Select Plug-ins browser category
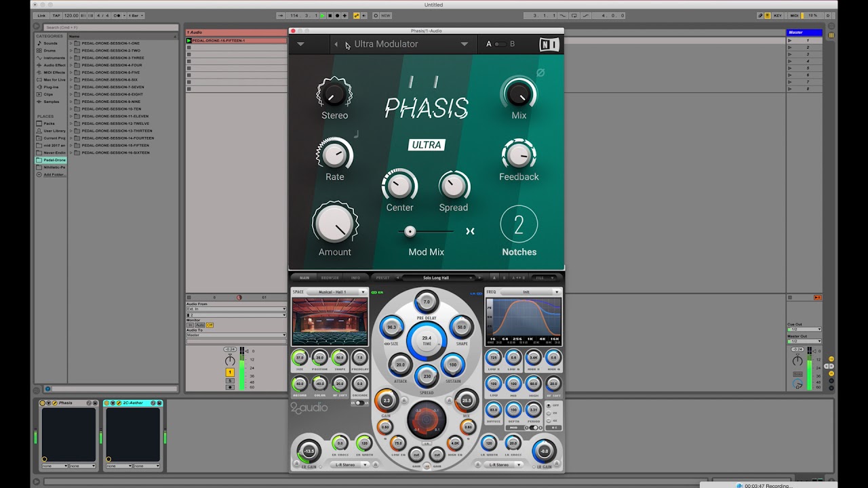Screen dimensions: 868x488 [x=51, y=87]
